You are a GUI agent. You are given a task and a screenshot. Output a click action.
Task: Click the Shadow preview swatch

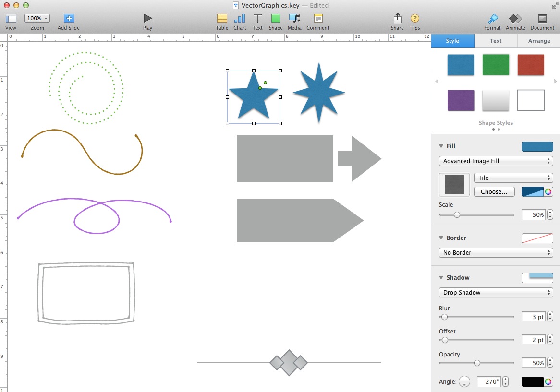[537, 278]
